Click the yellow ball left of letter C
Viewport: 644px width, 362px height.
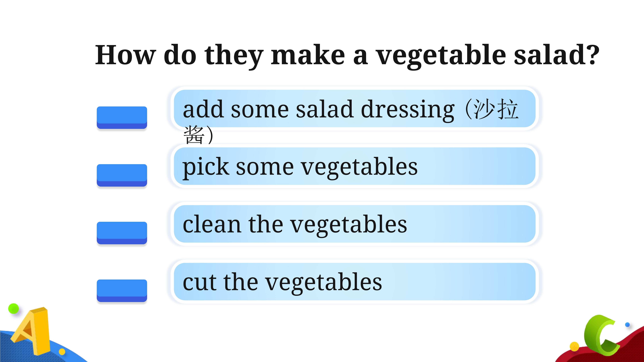(x=574, y=346)
